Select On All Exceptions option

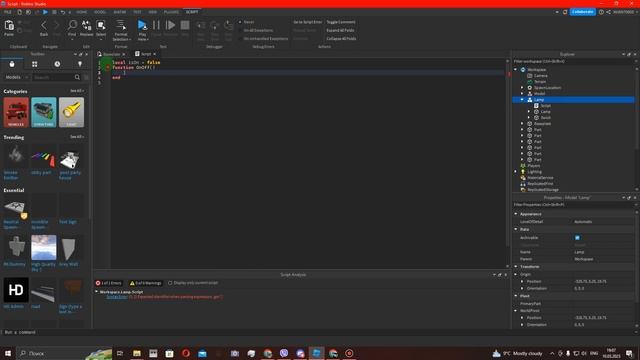pos(256,30)
